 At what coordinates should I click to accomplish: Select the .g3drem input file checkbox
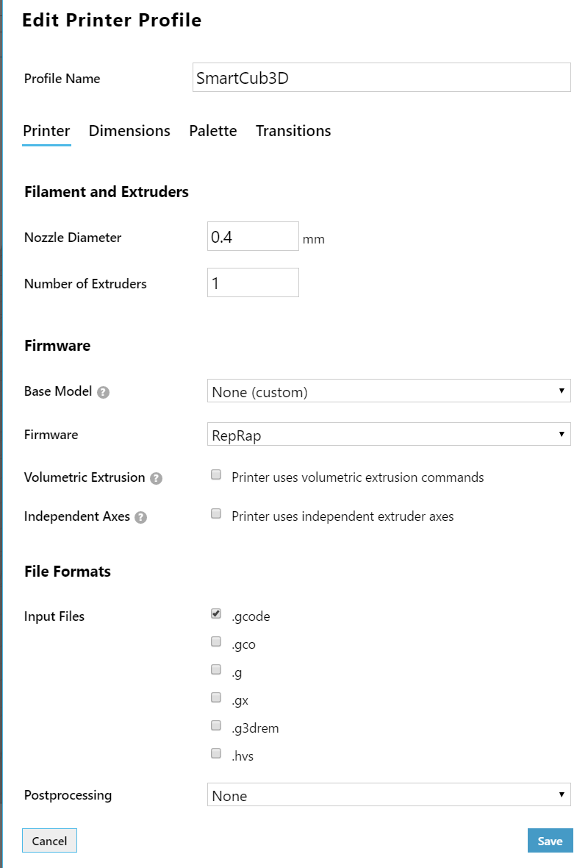(x=216, y=725)
